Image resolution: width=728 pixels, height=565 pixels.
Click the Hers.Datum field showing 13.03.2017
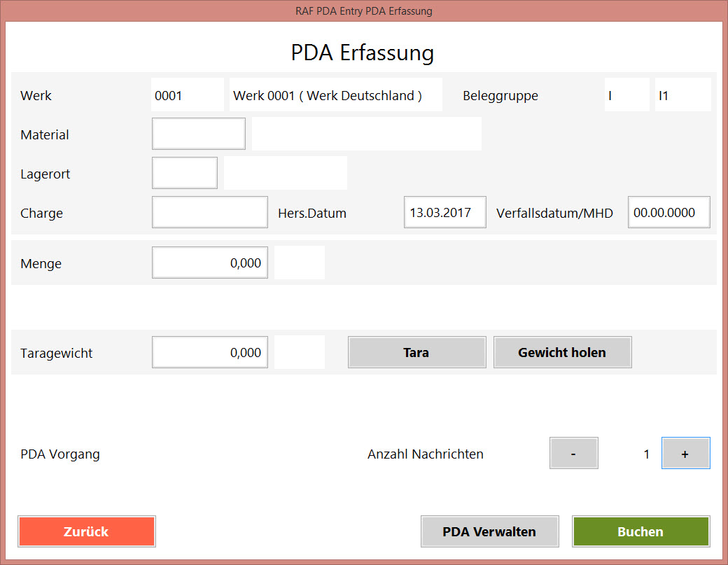point(444,212)
